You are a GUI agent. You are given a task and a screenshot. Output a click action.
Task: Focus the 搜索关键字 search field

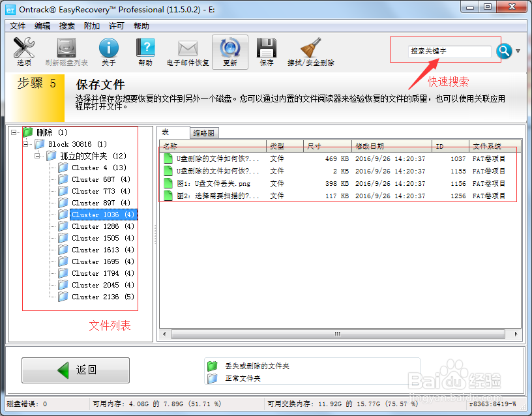click(449, 52)
